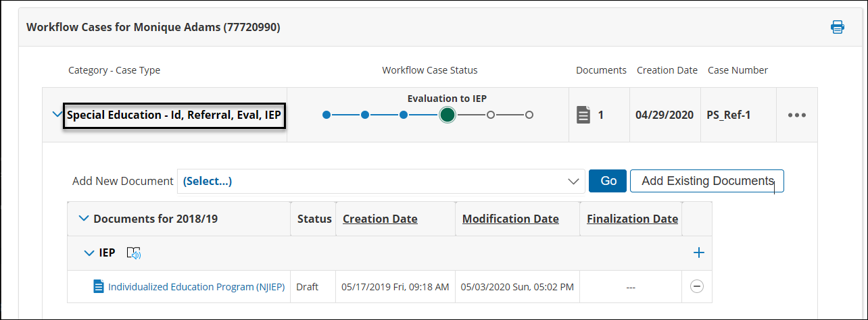This screenshot has height=320, width=868.
Task: Open Individualized Education Program (NJIEP) link
Action: (196, 287)
